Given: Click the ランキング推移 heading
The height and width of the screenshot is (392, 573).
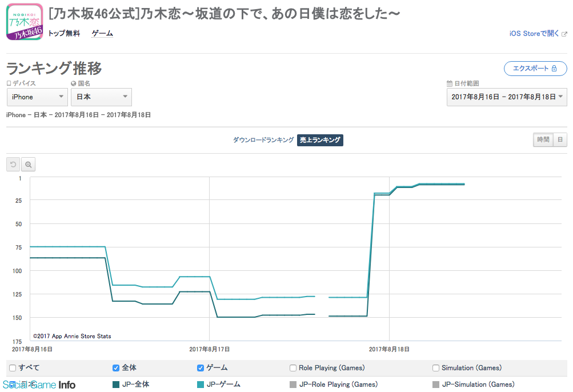Looking at the screenshot, I should click(x=54, y=69).
